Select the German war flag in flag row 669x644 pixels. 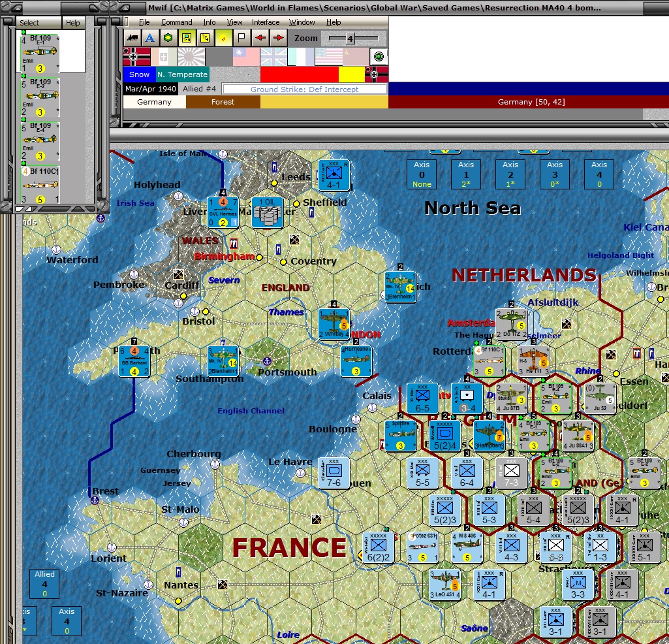point(136,56)
